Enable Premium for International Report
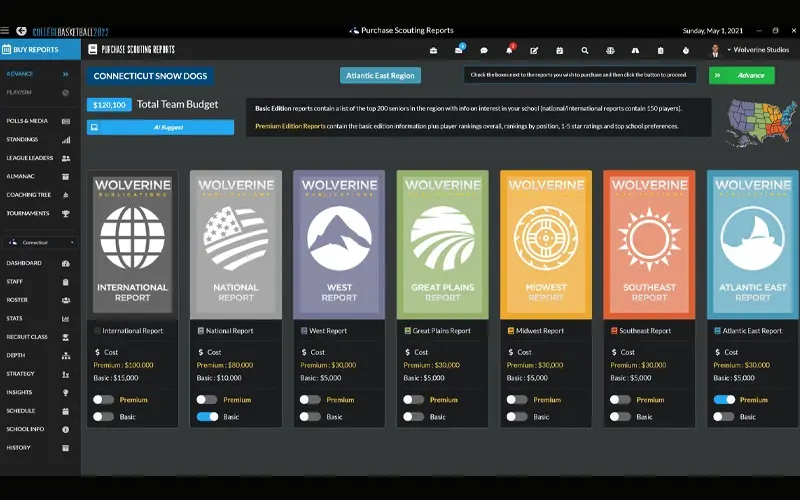 pyautogui.click(x=103, y=400)
